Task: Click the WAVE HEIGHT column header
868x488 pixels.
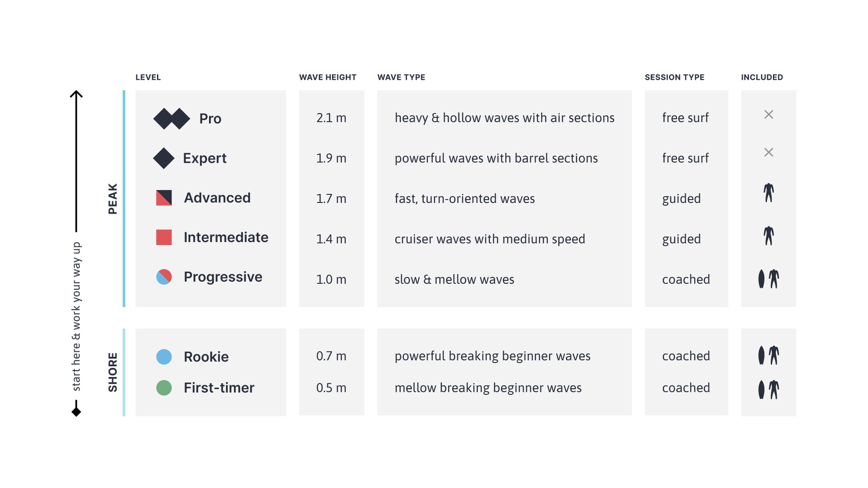Action: tap(328, 77)
